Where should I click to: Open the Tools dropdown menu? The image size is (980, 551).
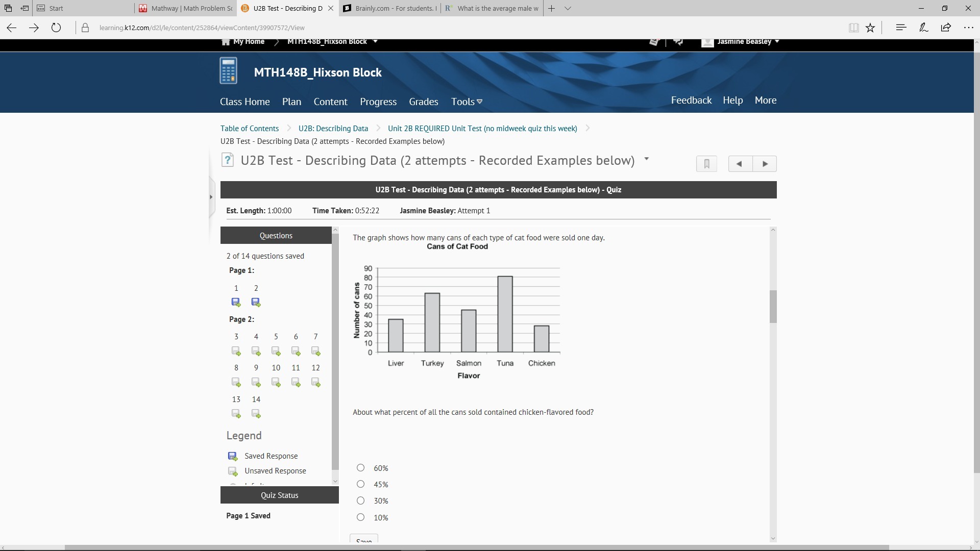pyautogui.click(x=467, y=102)
